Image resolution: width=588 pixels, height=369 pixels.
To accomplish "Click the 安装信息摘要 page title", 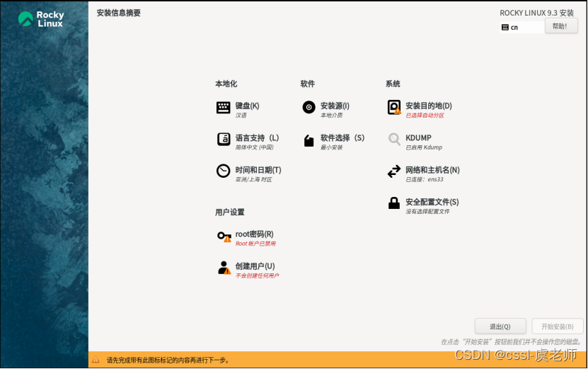I will click(x=118, y=13).
